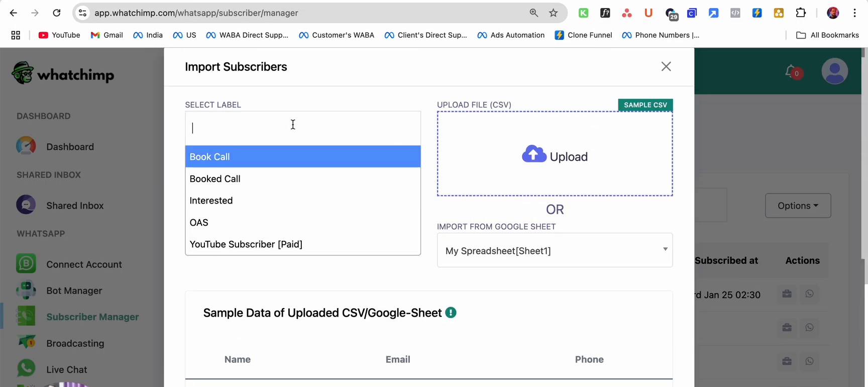Open browser zoom magnifier icon
The width and height of the screenshot is (868, 387).
pos(533,13)
